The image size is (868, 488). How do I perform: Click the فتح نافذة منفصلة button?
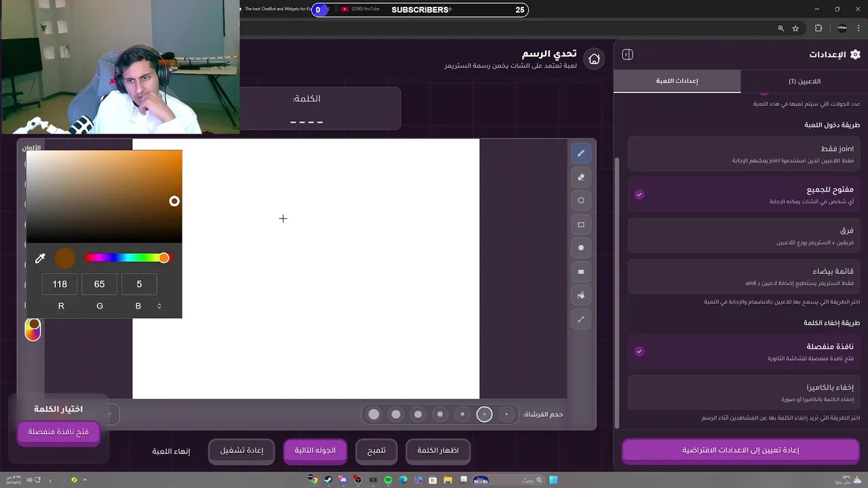point(58,432)
